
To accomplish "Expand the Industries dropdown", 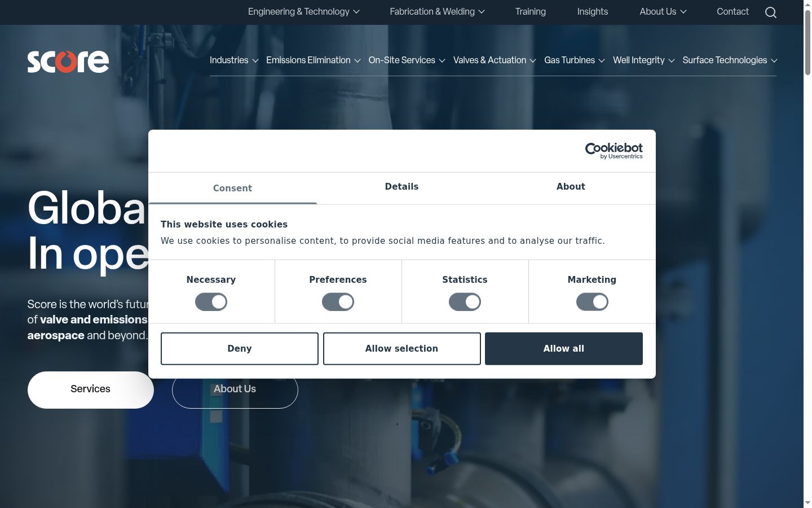I will [x=234, y=60].
